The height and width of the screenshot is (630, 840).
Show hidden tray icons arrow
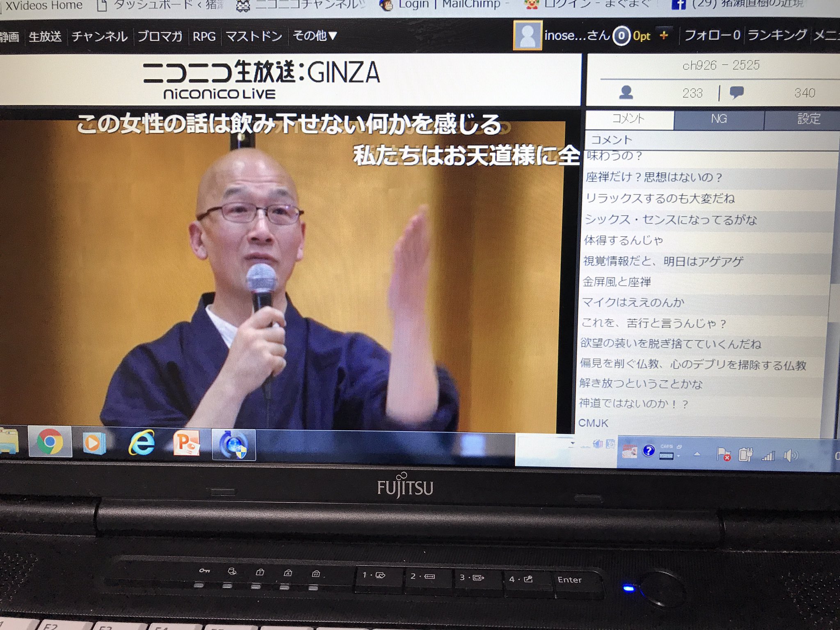[x=697, y=454]
